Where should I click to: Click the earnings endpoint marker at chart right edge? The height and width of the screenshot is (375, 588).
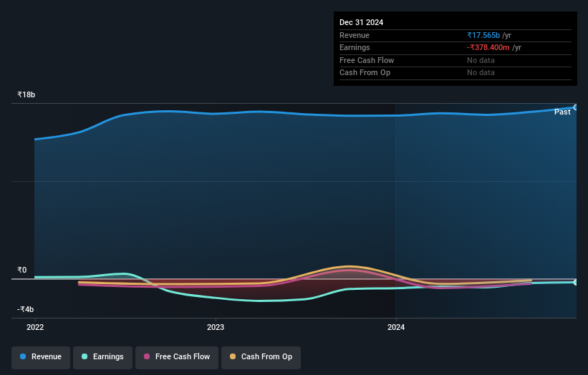(576, 282)
